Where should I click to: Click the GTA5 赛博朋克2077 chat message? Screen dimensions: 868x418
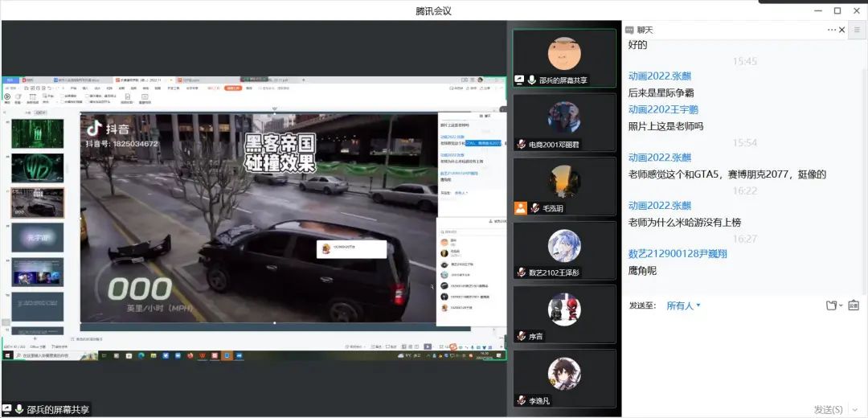coord(727,175)
